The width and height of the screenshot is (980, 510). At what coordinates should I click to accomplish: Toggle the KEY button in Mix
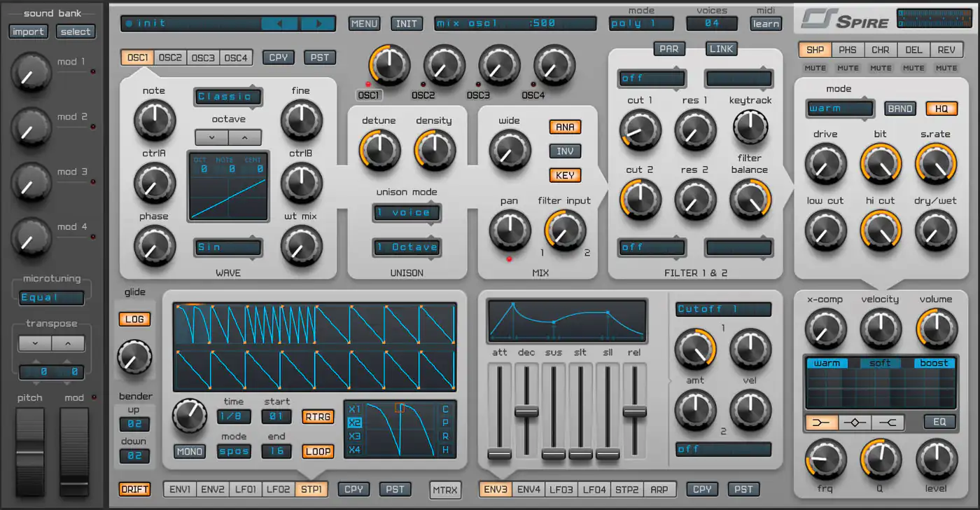point(565,175)
